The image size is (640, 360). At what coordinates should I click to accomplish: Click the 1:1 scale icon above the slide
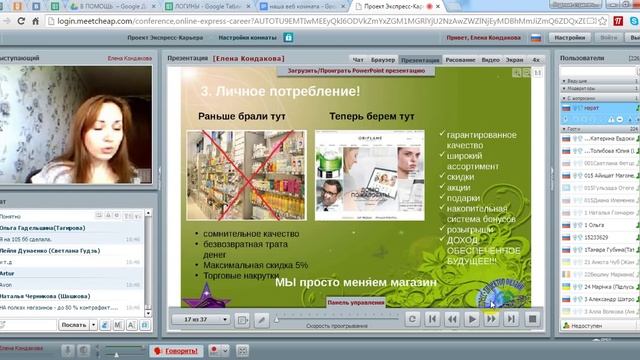click(x=538, y=73)
